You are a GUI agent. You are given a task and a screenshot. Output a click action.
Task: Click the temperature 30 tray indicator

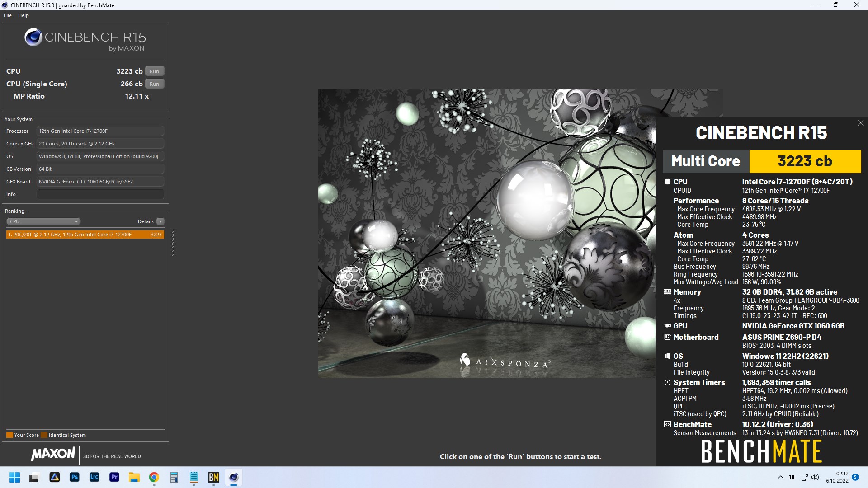click(x=791, y=477)
